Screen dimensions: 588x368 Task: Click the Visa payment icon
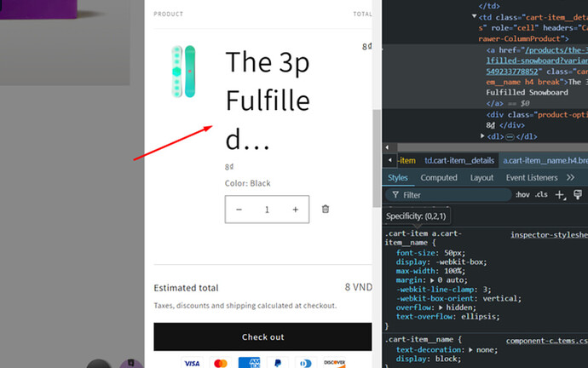point(192,363)
